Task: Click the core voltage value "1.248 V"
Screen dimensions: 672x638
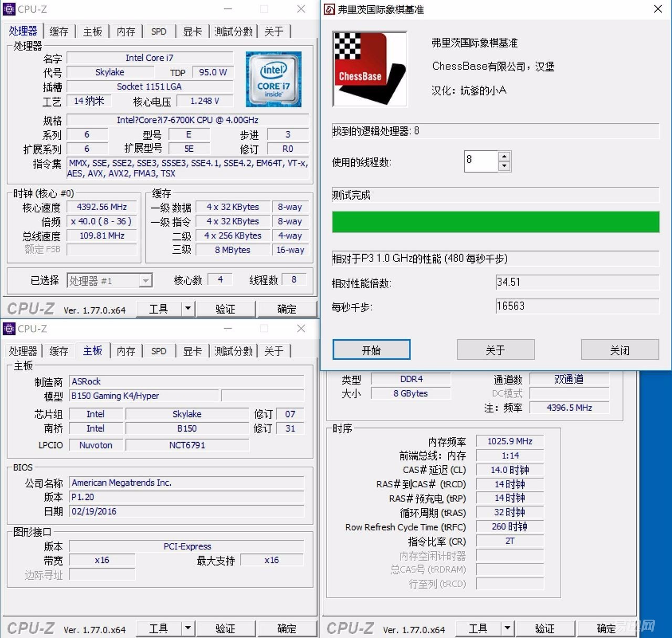Action: (x=205, y=101)
